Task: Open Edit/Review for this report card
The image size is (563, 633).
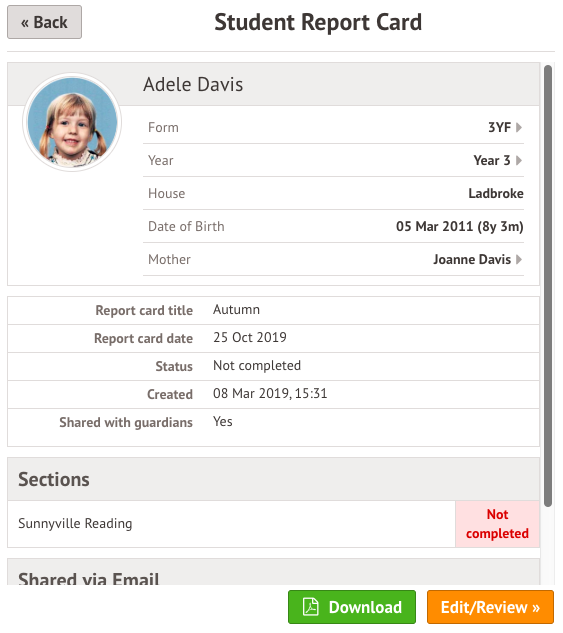Action: point(490,607)
